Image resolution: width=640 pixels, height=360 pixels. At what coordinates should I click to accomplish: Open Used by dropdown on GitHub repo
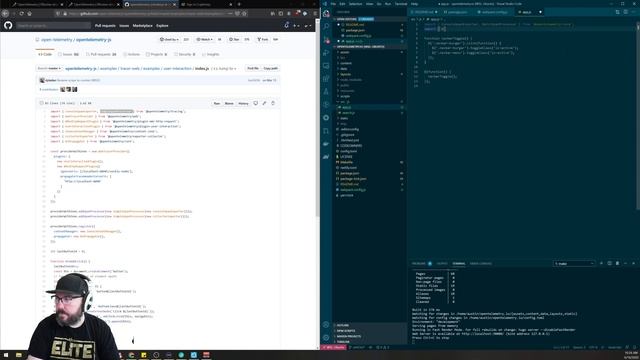[x=169, y=40]
